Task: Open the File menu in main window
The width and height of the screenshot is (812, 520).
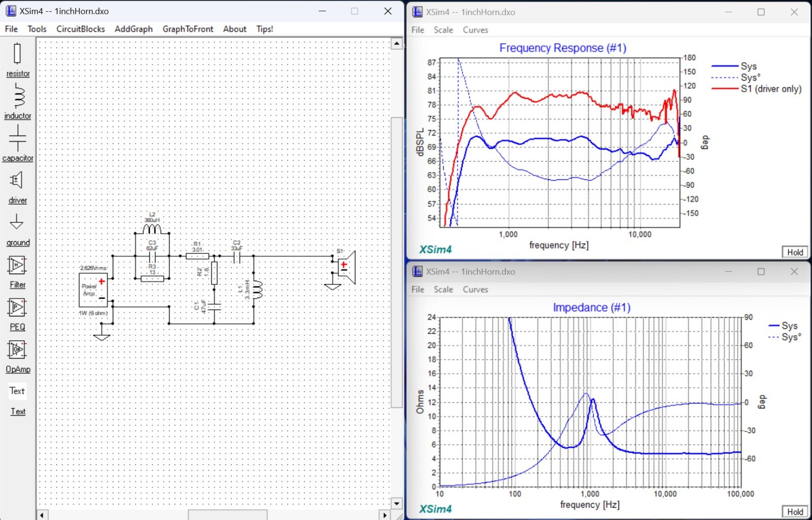Action: 11,29
